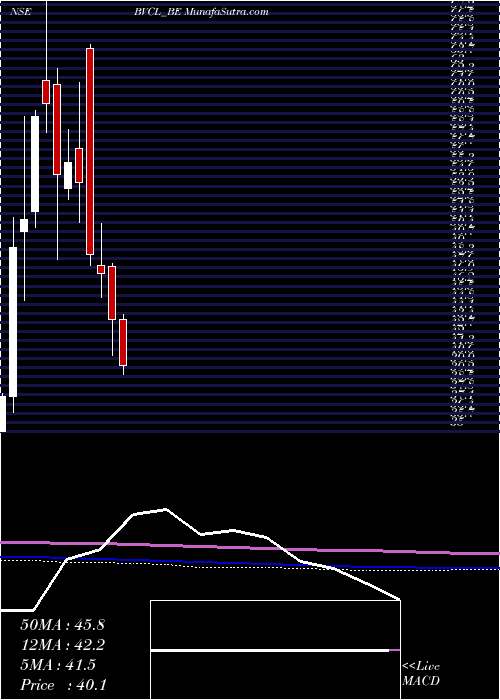This screenshot has height=700, width=500.
Task: Click the BVCL_BE MunafaSutra.com chart title
Action: pyautogui.click(x=201, y=12)
